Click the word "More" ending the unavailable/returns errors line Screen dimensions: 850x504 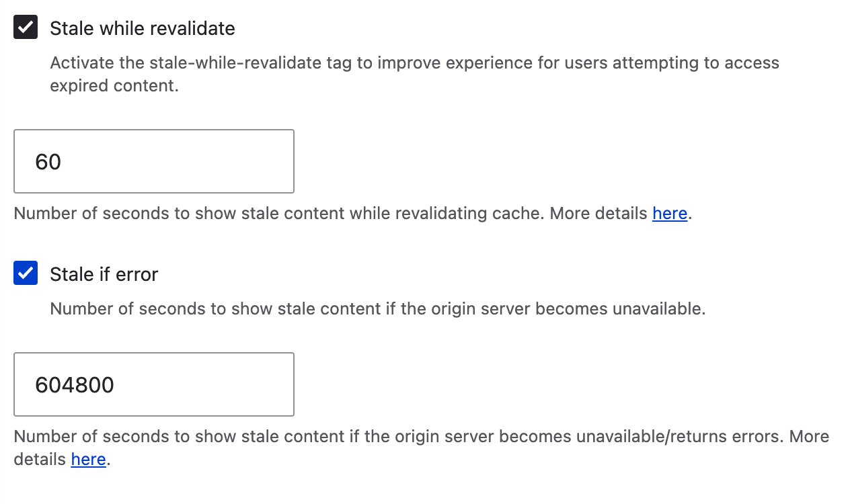point(809,437)
